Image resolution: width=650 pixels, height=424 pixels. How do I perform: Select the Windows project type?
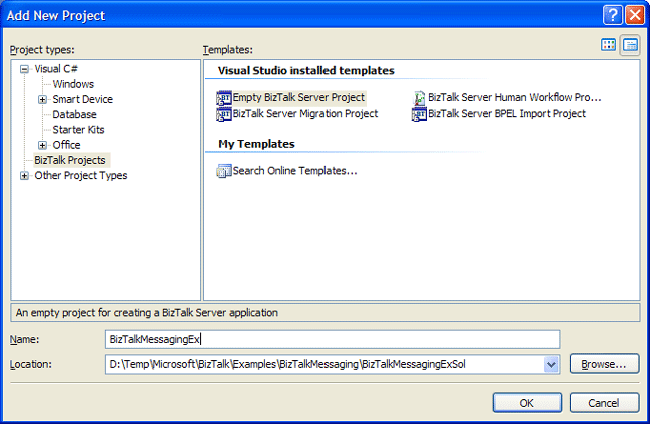click(73, 84)
